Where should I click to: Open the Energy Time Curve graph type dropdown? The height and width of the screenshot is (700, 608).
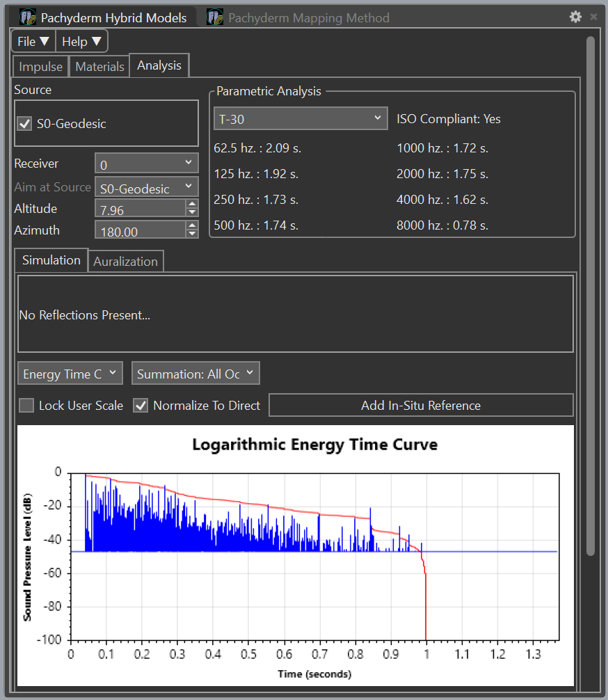pos(70,374)
